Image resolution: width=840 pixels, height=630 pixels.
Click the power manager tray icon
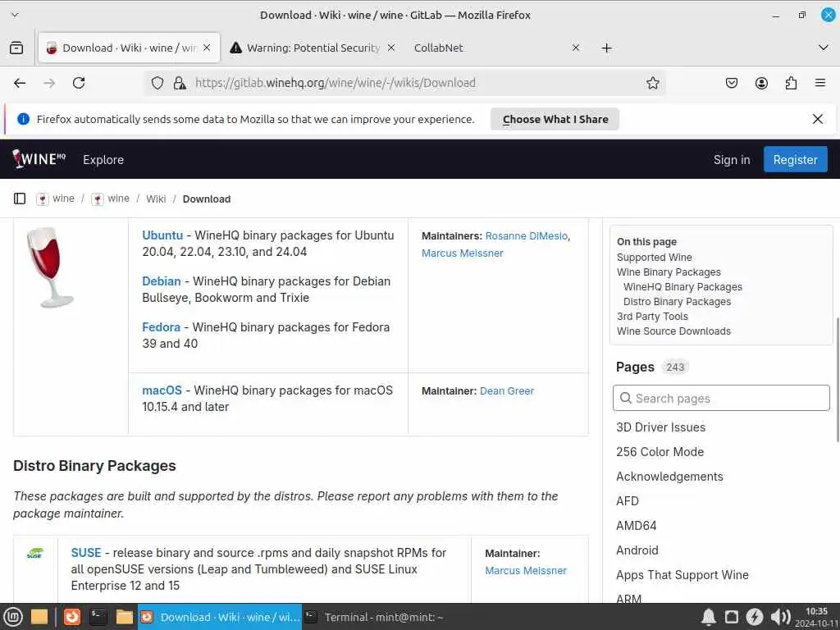click(755, 617)
